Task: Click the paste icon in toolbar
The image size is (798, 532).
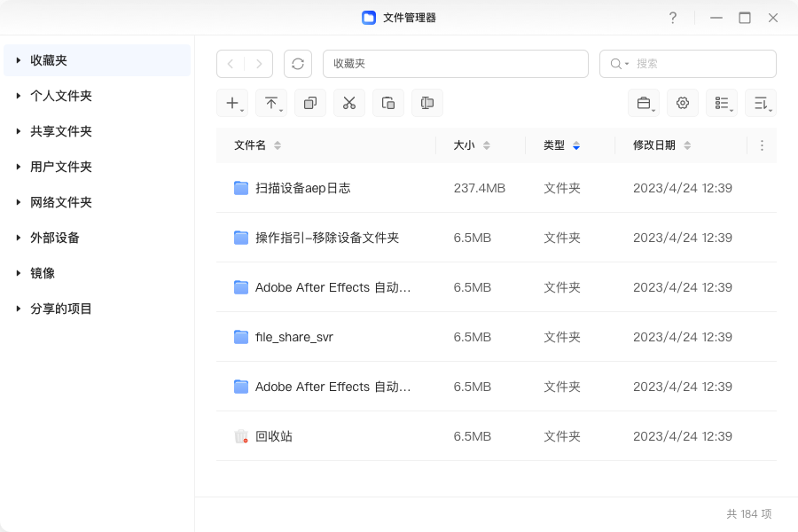Action: point(388,103)
